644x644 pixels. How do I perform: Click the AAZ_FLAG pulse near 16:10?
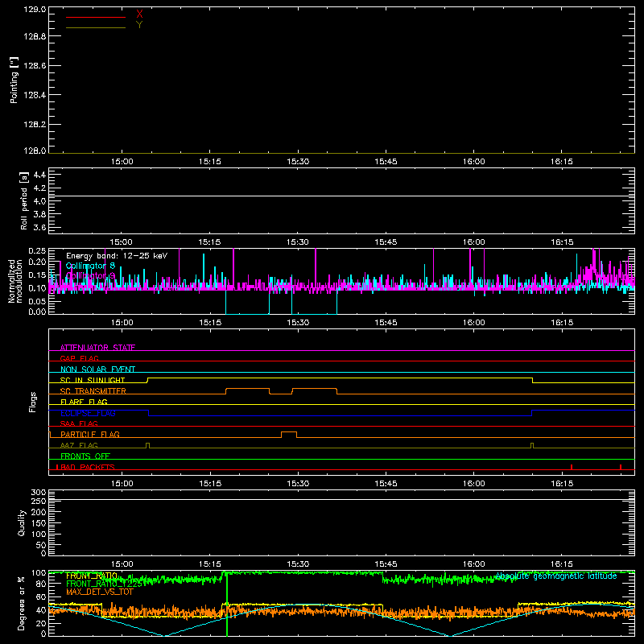click(532, 445)
